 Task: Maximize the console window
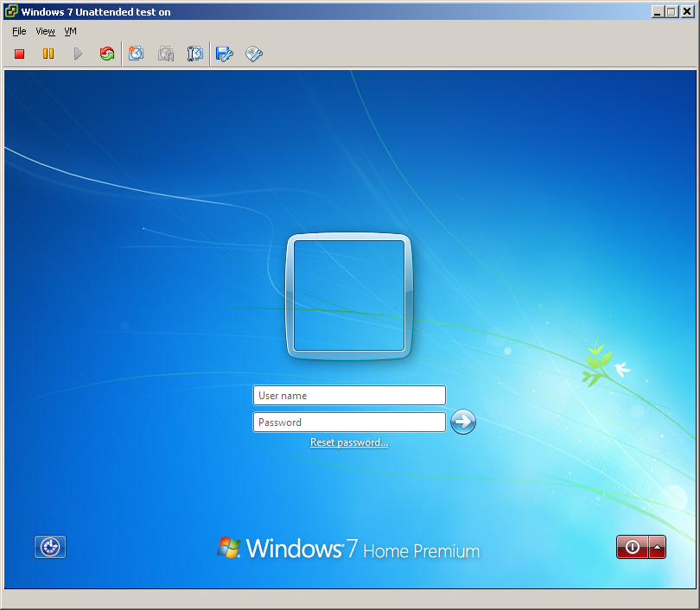click(x=671, y=11)
